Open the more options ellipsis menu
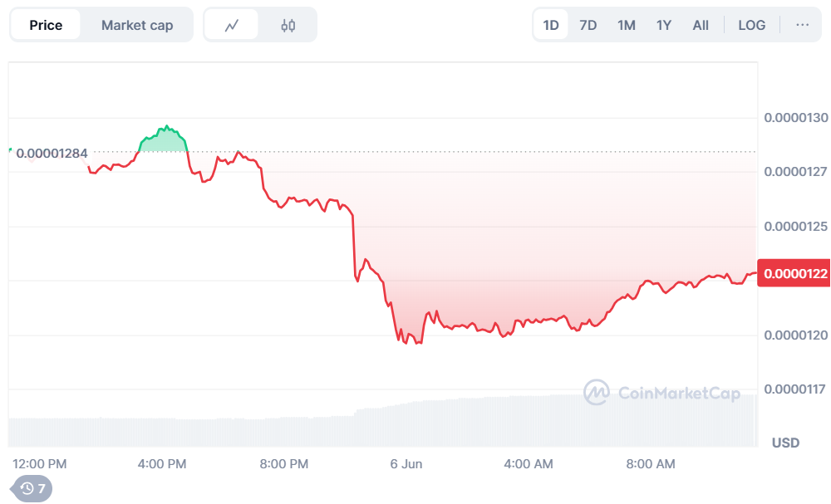 (802, 25)
